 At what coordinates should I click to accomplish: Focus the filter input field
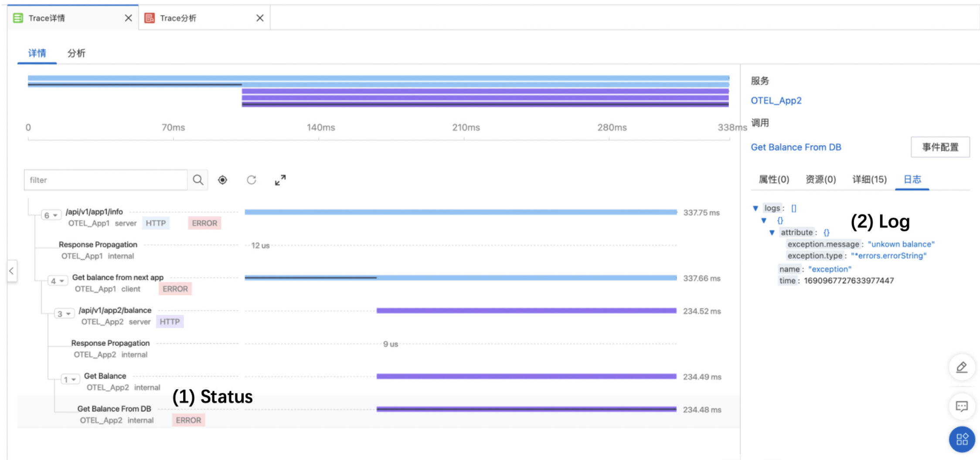(x=106, y=180)
